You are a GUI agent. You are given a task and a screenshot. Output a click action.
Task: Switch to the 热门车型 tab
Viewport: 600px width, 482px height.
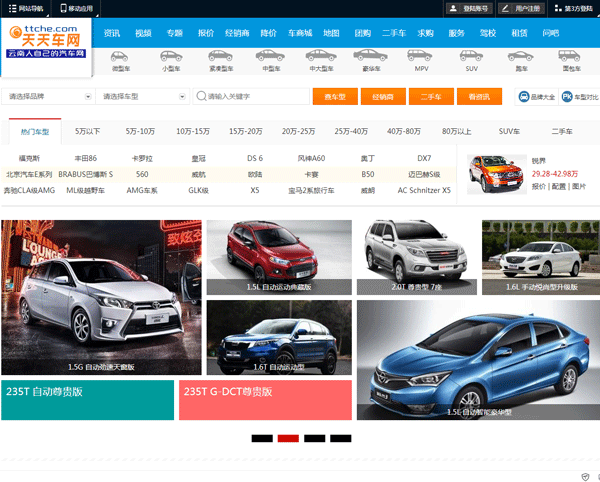pos(35,132)
